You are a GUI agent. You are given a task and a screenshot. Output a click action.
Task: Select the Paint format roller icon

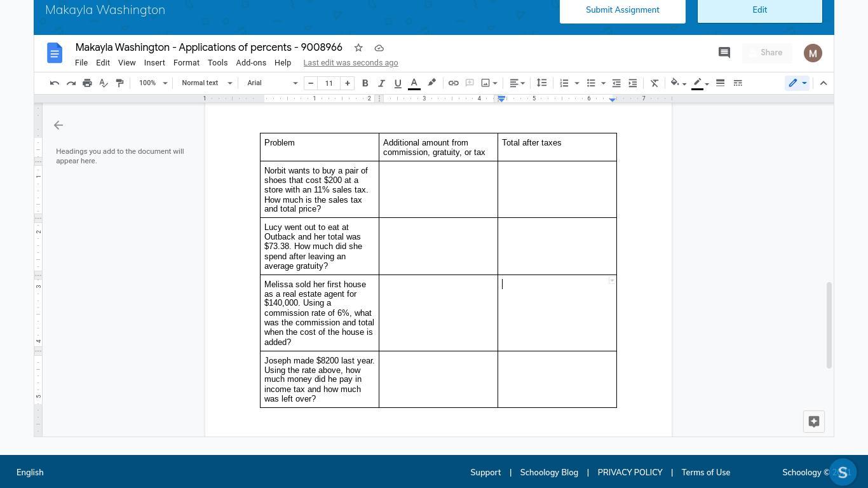tap(119, 83)
